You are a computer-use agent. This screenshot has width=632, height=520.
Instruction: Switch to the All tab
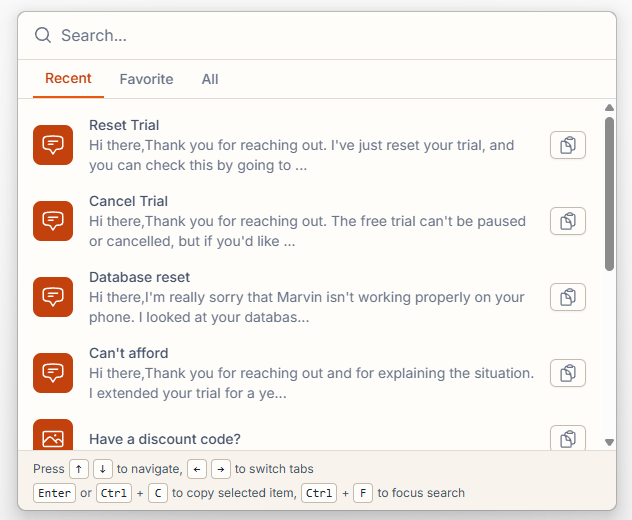[x=210, y=79]
